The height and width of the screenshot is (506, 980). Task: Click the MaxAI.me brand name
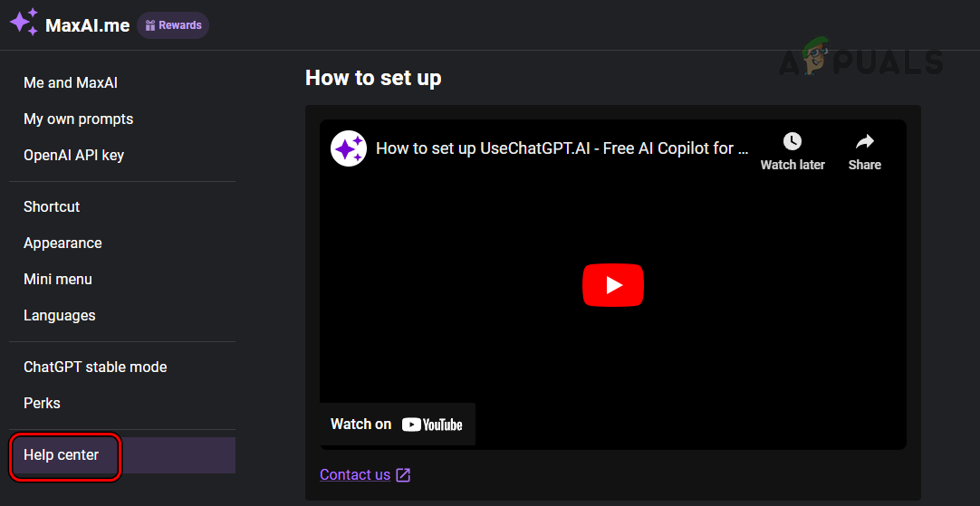click(88, 25)
